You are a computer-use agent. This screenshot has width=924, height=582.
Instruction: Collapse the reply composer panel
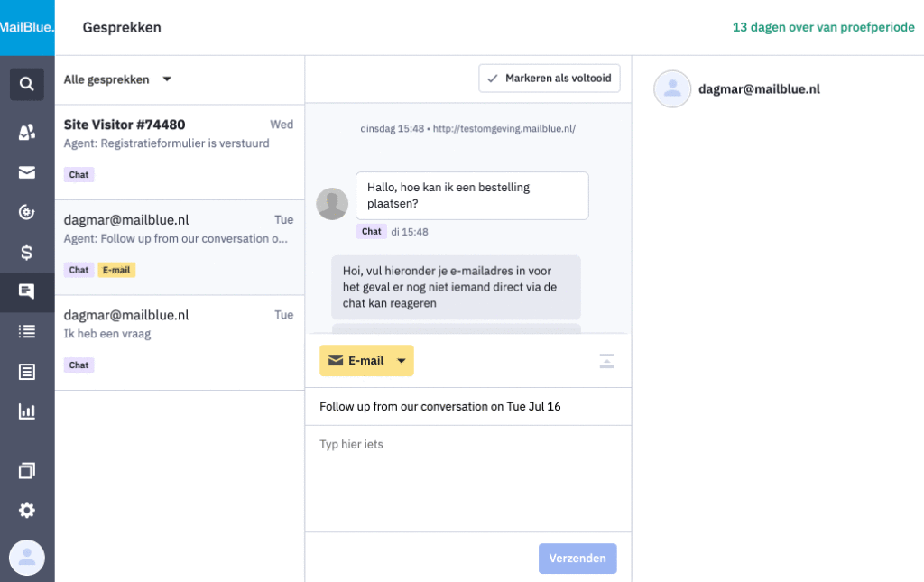coord(606,360)
